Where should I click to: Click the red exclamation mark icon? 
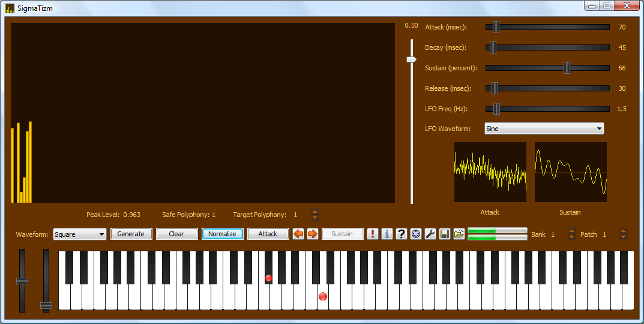pyautogui.click(x=373, y=234)
